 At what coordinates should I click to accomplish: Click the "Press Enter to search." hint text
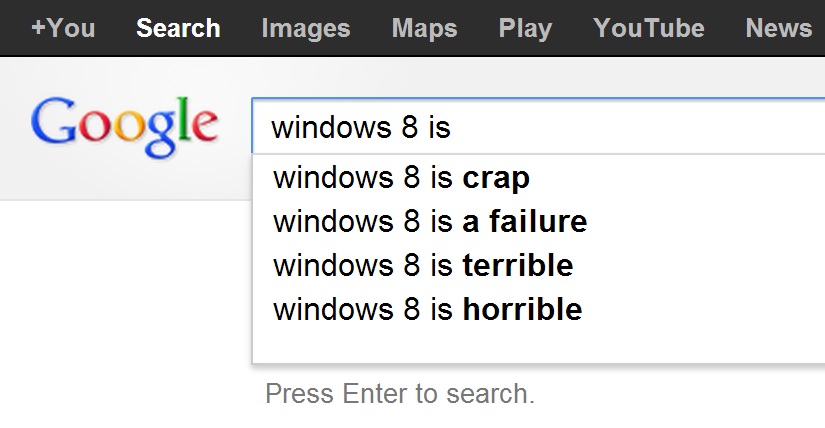[400, 394]
